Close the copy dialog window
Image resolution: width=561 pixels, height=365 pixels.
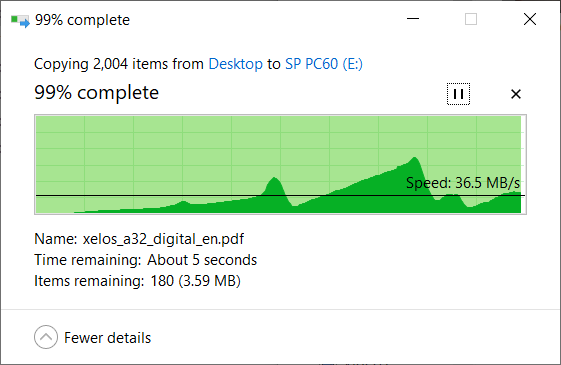(x=530, y=19)
